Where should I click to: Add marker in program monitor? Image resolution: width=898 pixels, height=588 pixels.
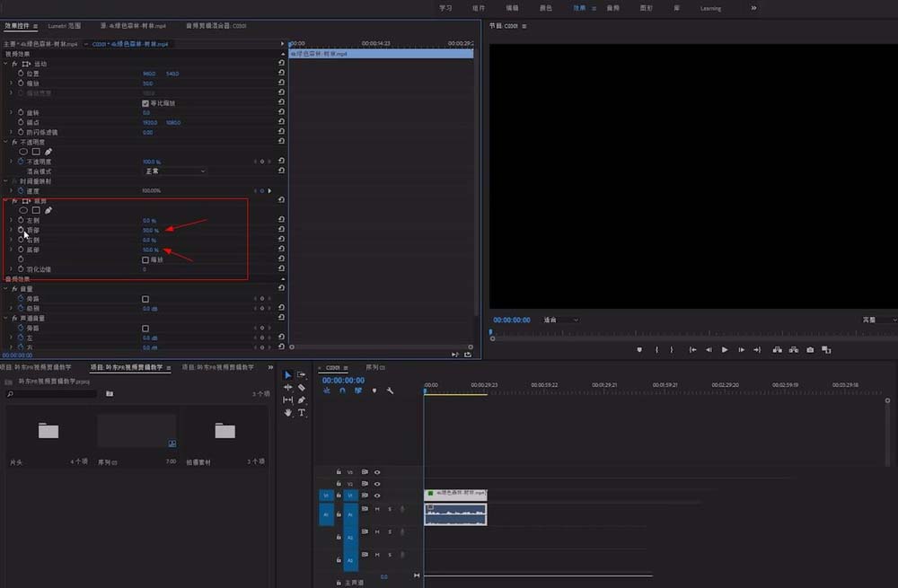tap(639, 350)
